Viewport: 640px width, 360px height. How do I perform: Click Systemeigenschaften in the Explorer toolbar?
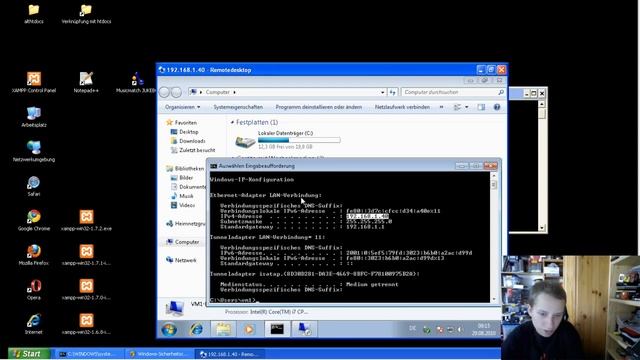point(238,107)
